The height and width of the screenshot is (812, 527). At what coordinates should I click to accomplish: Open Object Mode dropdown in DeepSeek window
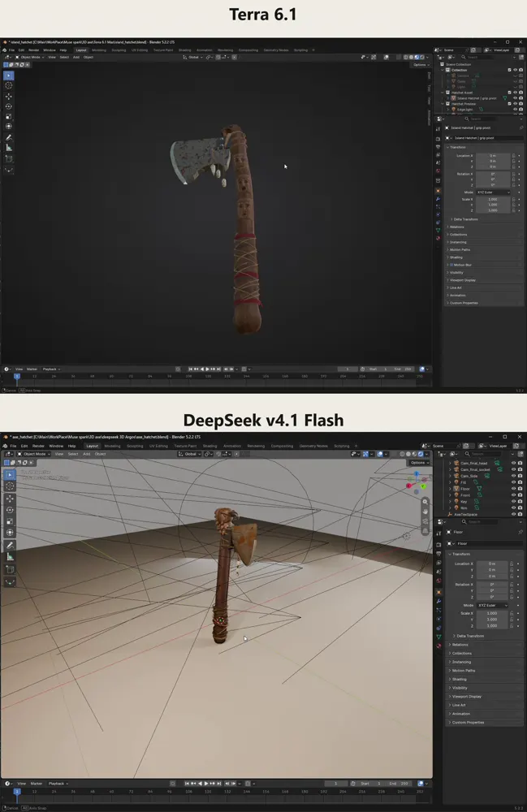pyautogui.click(x=33, y=454)
